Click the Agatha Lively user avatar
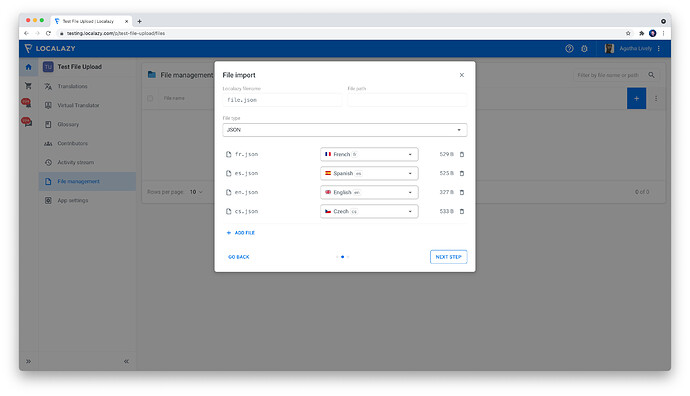This screenshot has height=396, width=690. [x=609, y=48]
